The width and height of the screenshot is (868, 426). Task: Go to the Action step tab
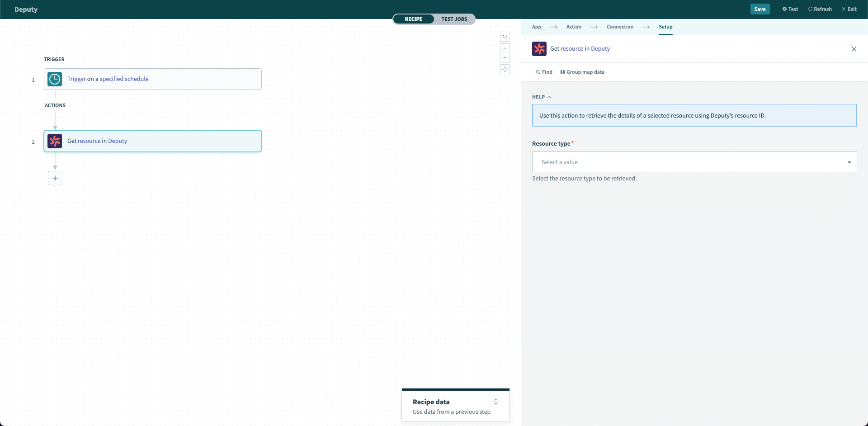tap(574, 27)
